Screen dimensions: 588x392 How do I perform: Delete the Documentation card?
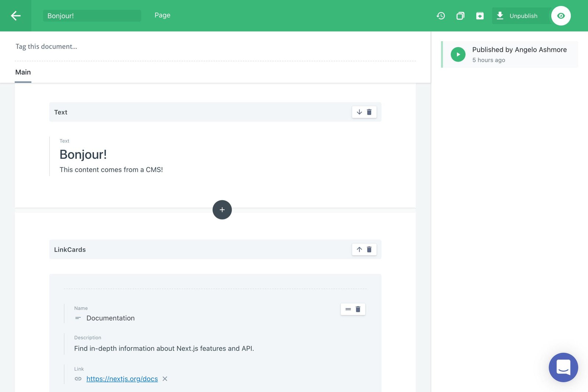coord(358,309)
